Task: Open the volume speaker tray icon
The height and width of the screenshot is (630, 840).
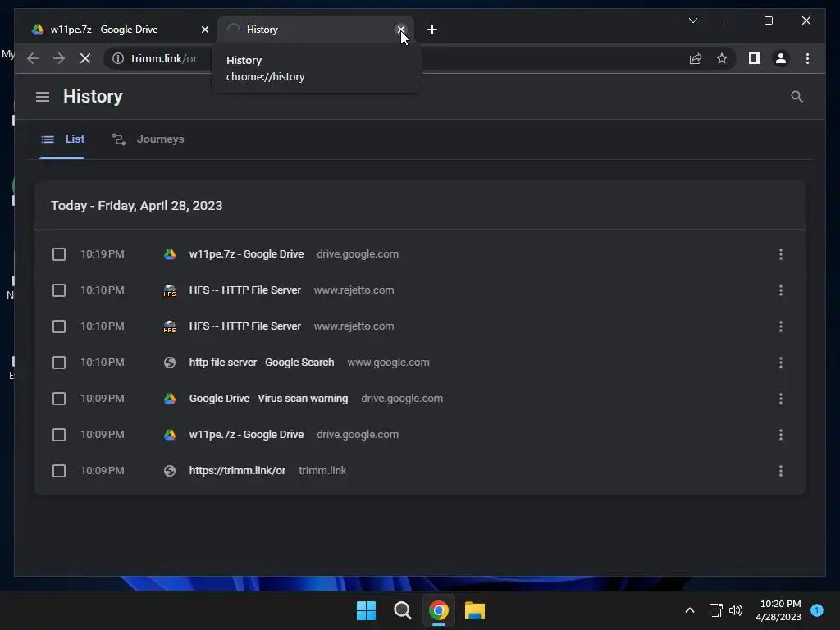Action: point(736,610)
